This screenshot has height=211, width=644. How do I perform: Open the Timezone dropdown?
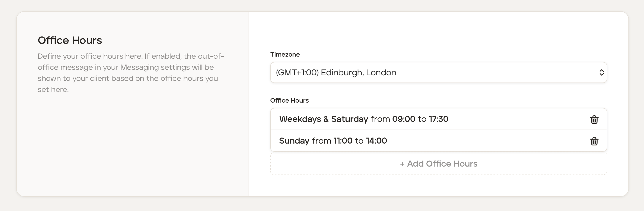click(438, 72)
